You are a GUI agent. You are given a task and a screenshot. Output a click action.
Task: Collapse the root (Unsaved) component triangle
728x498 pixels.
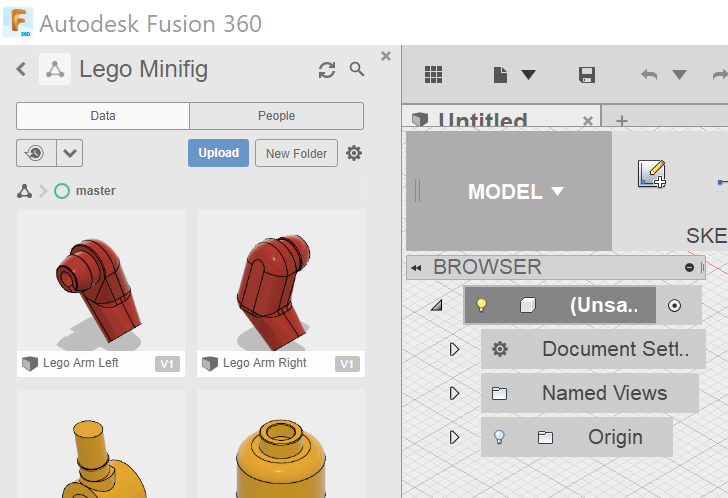(436, 305)
